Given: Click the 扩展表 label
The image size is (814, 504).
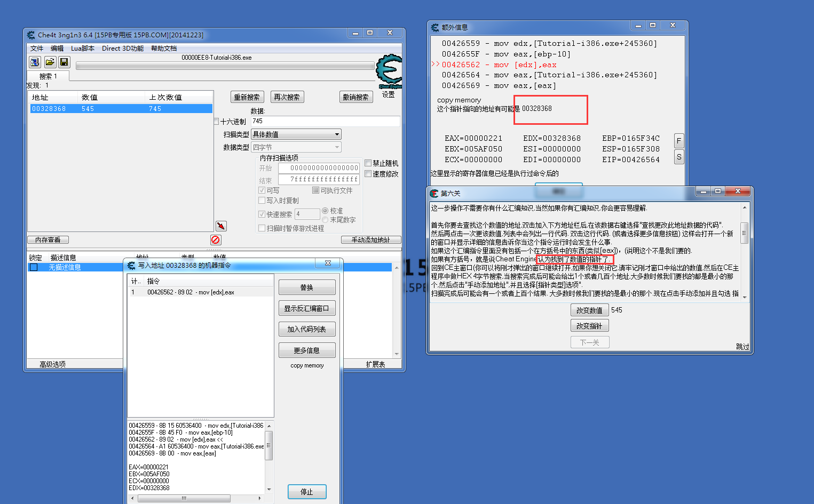Looking at the screenshot, I should click(375, 364).
